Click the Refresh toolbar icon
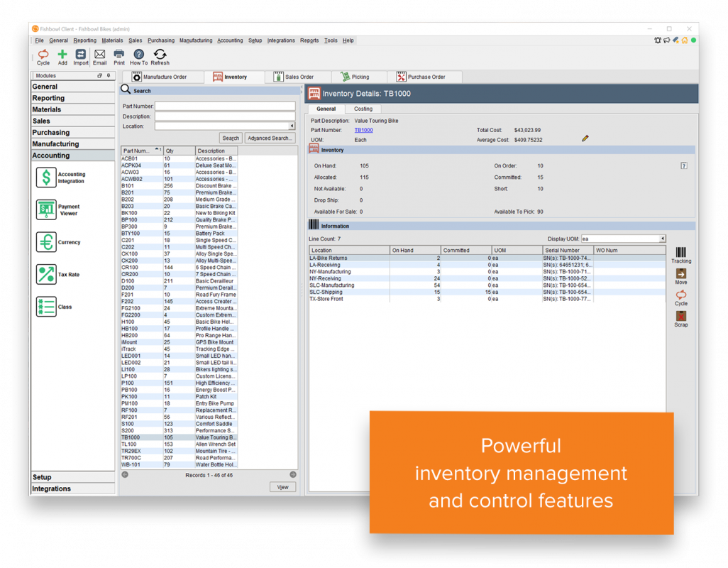 (160, 55)
